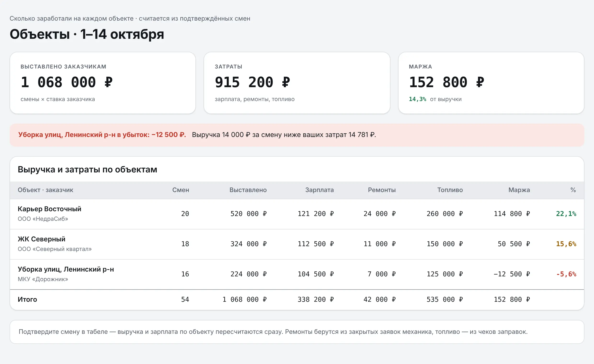Click the total salary '338 200 ₽'

pyautogui.click(x=316, y=299)
